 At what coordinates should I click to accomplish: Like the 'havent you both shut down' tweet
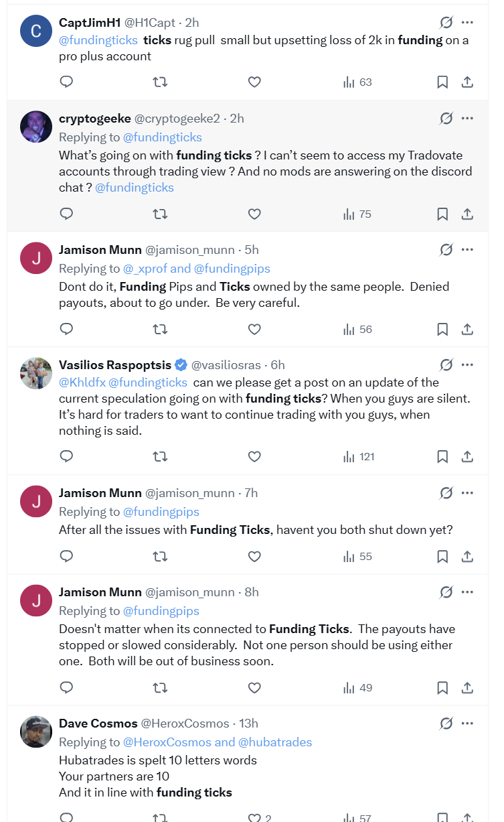[254, 556]
